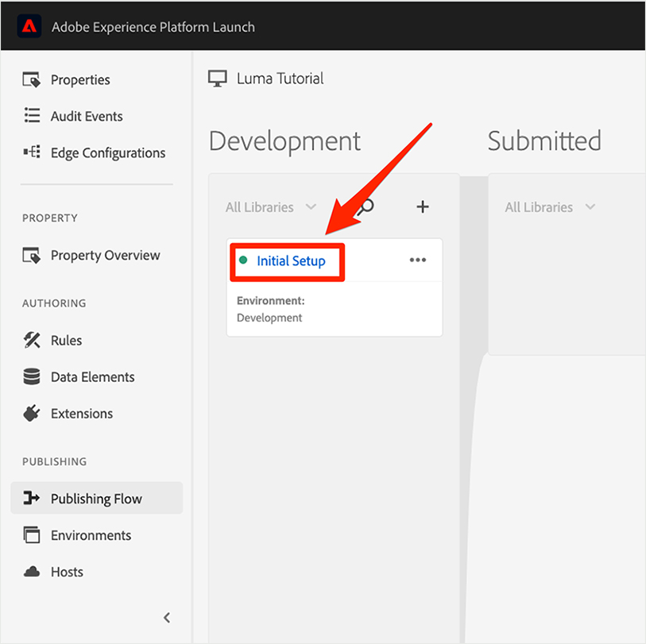Viewport: 646px width, 644px height.
Task: Go to Extensions
Action: click(x=82, y=414)
